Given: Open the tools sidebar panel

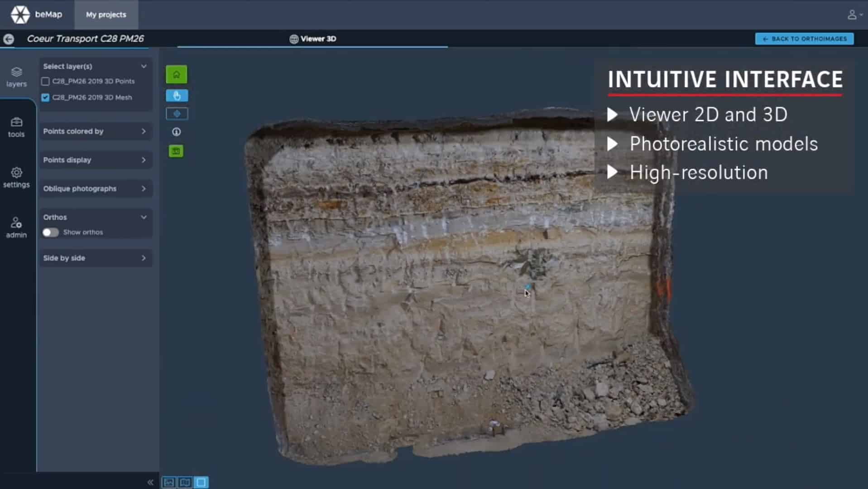Looking at the screenshot, I should click(16, 127).
